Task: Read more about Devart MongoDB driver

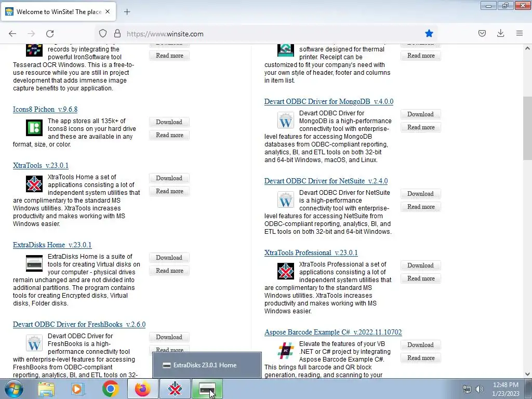Action: [421, 127]
